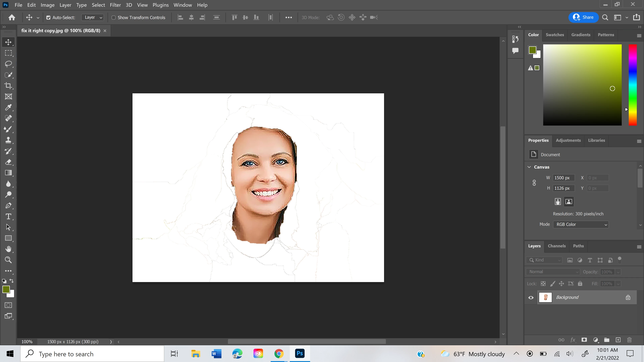644x362 pixels.
Task: Select the Clone Stamp tool
Action: click(x=8, y=140)
